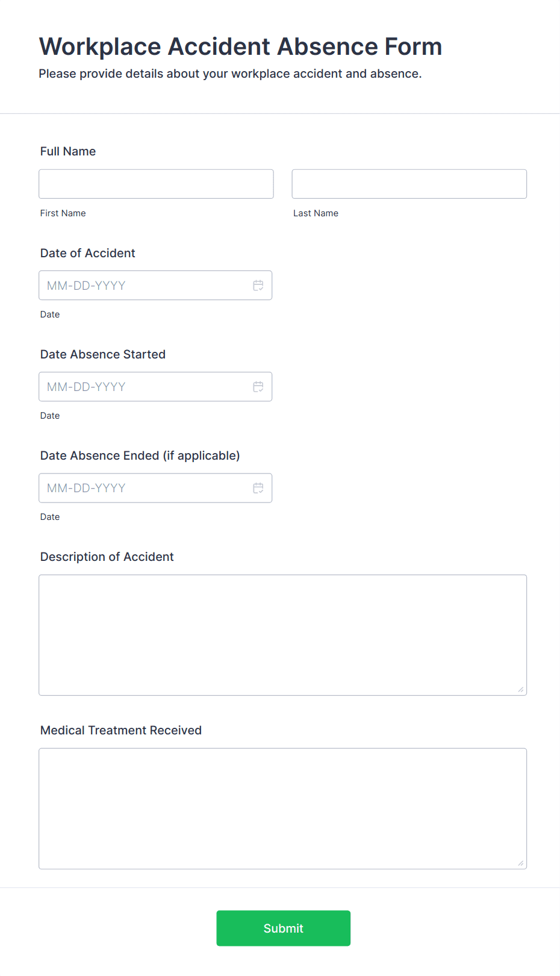The width and height of the screenshot is (560, 976).
Task: Click the Full Name field label
Action: [x=68, y=151]
